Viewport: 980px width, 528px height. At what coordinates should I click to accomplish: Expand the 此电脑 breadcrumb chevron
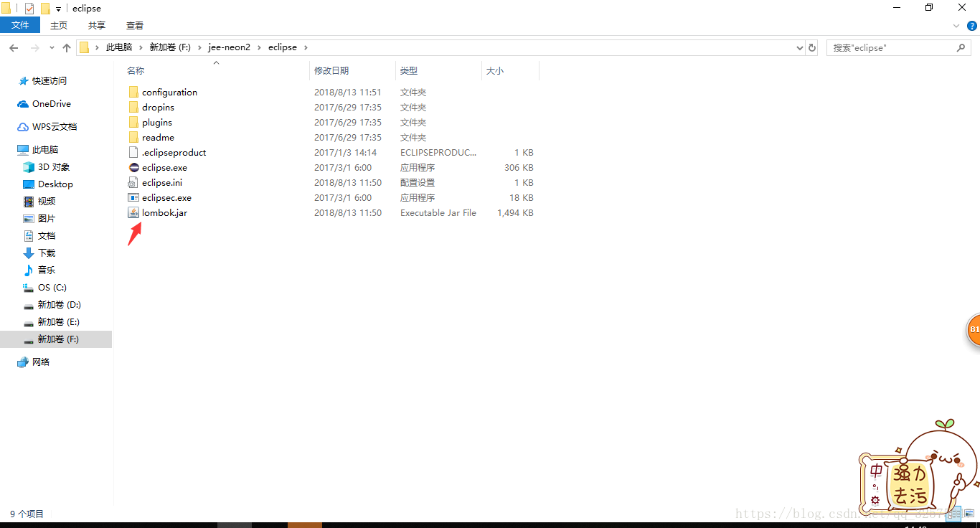[141, 47]
